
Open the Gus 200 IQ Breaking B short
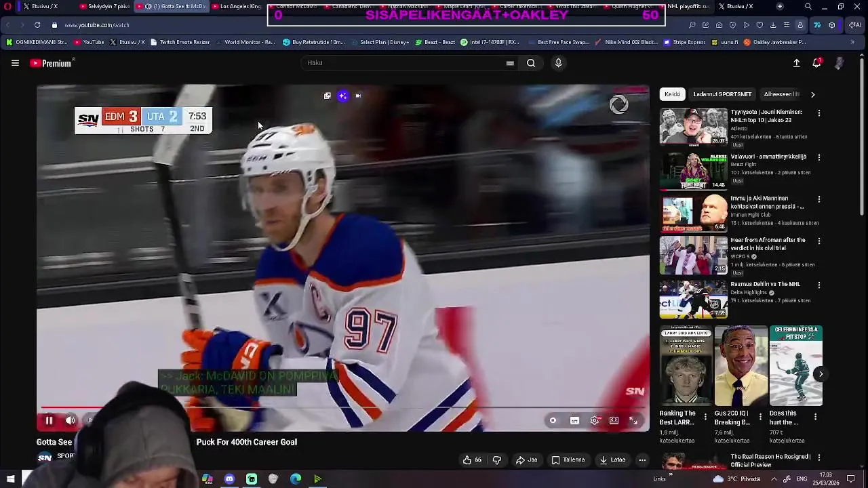(x=741, y=365)
